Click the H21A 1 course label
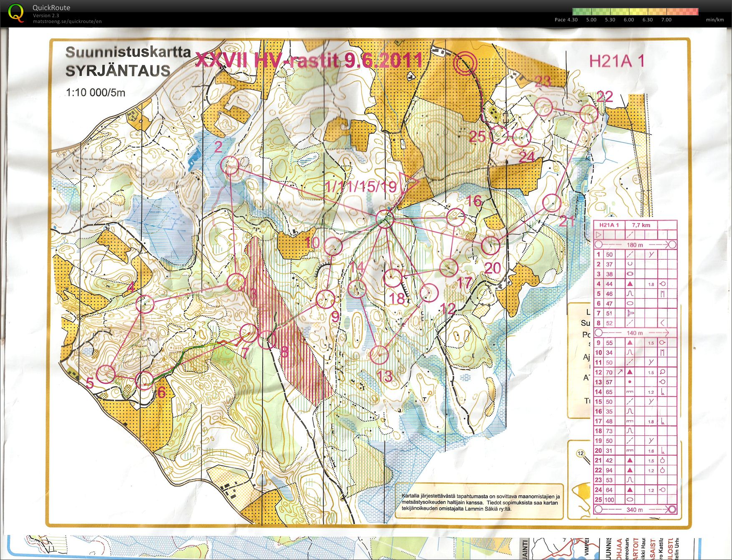732x560 pixels. (x=616, y=61)
